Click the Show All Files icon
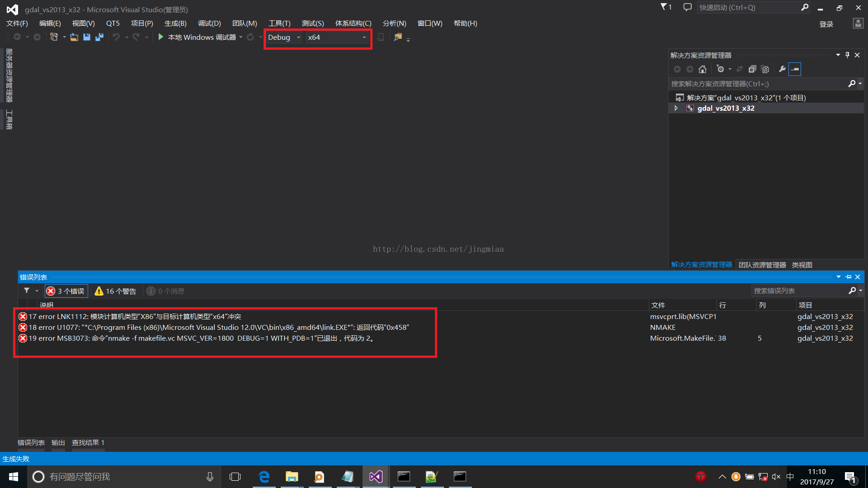The image size is (868, 488). (765, 69)
